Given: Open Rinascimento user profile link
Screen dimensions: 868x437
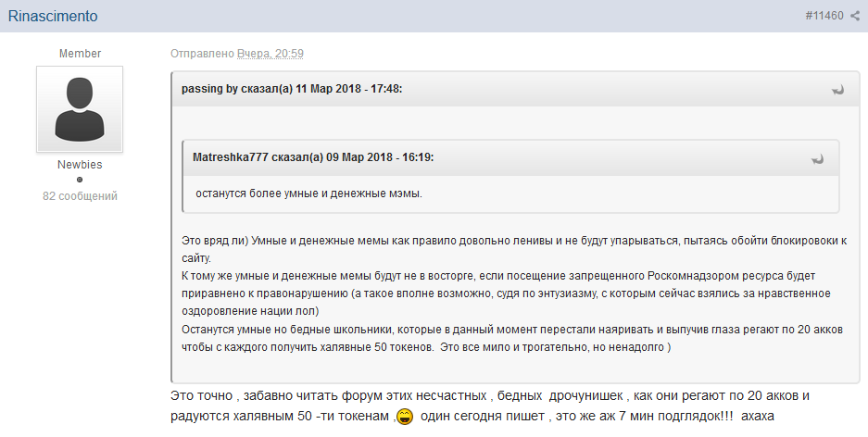Looking at the screenshot, I should pyautogui.click(x=52, y=17).
